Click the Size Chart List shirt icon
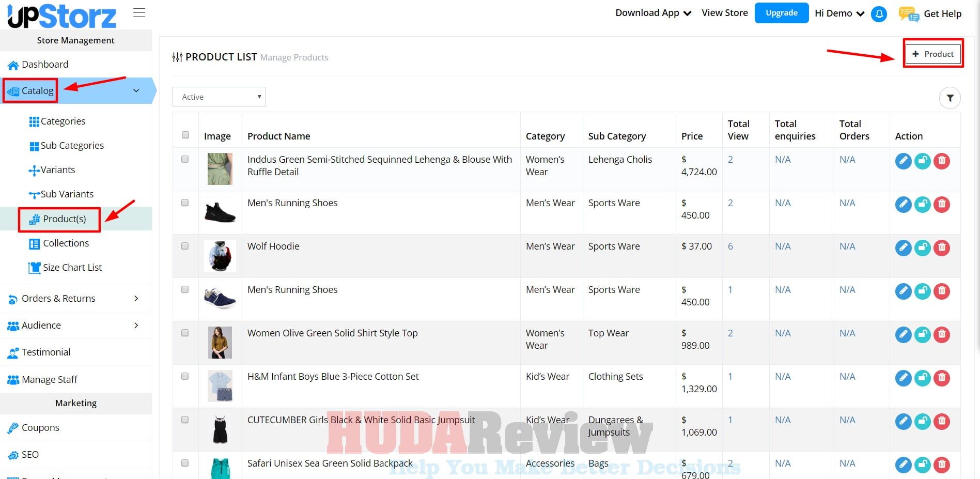Image resolution: width=980 pixels, height=479 pixels. pos(35,268)
